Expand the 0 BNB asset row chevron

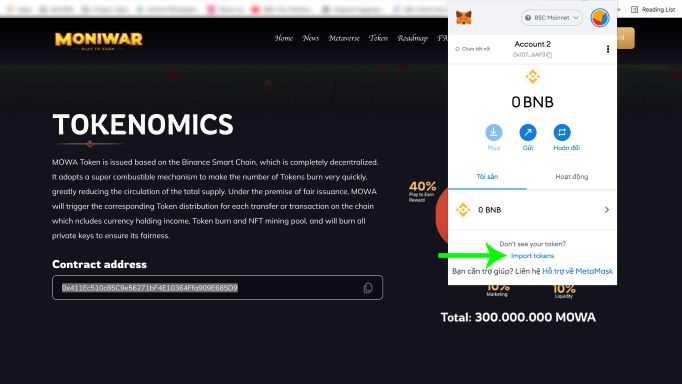(x=607, y=210)
